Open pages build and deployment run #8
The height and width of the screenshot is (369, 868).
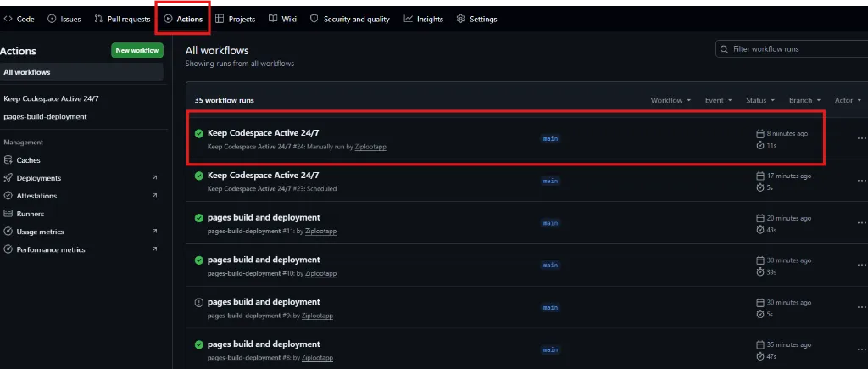click(x=264, y=344)
